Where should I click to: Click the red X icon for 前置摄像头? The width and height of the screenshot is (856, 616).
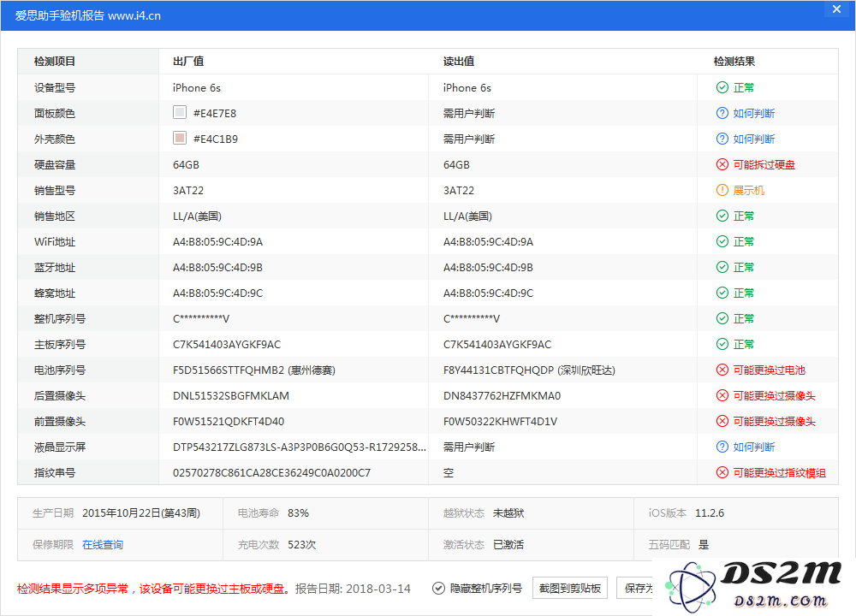click(722, 421)
